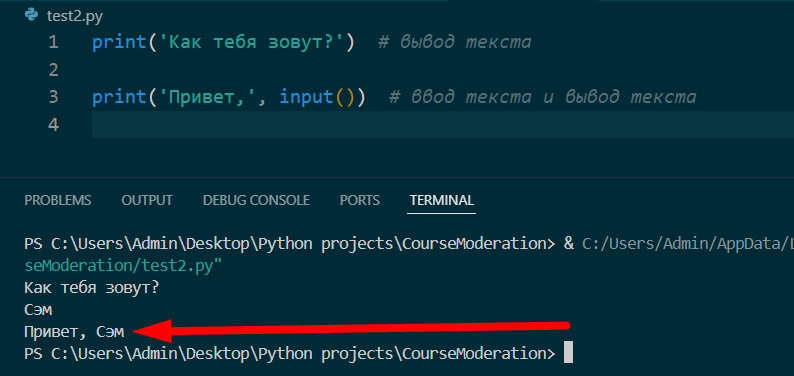Click line number 4 in the gutter
The height and width of the screenshot is (376, 794).
[x=54, y=124]
